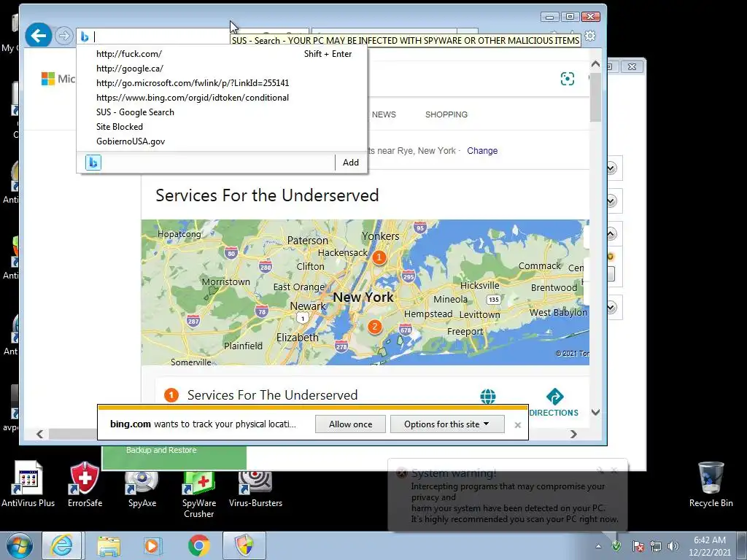The width and height of the screenshot is (747, 560).
Task: Open the NEWS search tab
Action: coord(384,114)
